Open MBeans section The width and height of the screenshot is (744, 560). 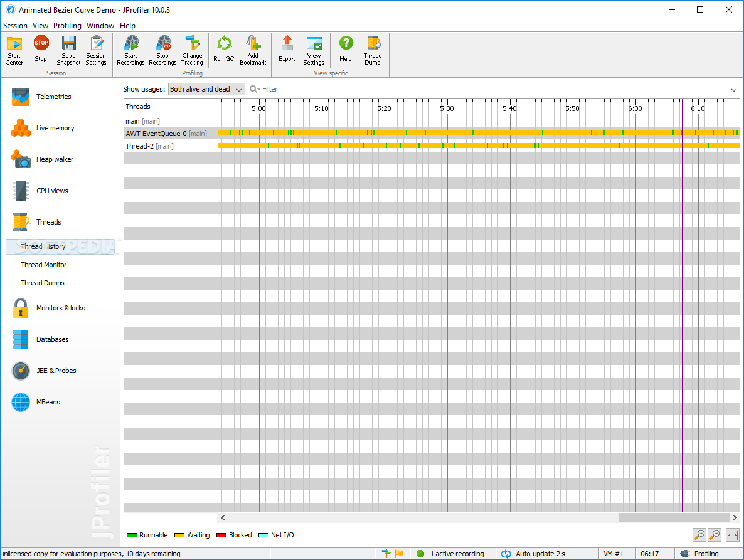[x=48, y=402]
